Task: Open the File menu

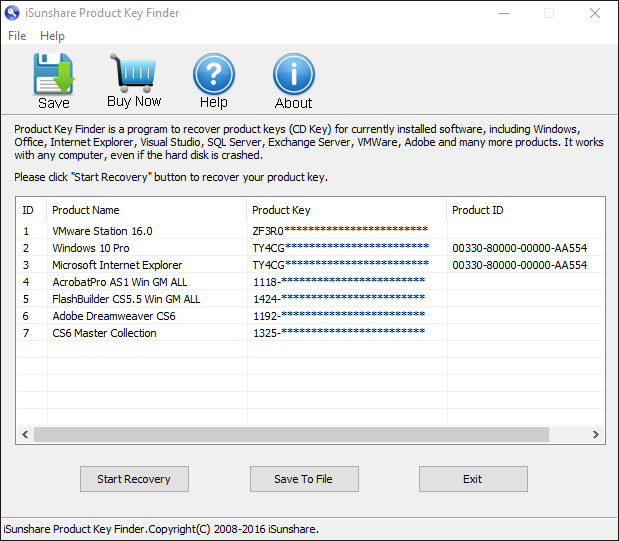Action: pyautogui.click(x=17, y=36)
